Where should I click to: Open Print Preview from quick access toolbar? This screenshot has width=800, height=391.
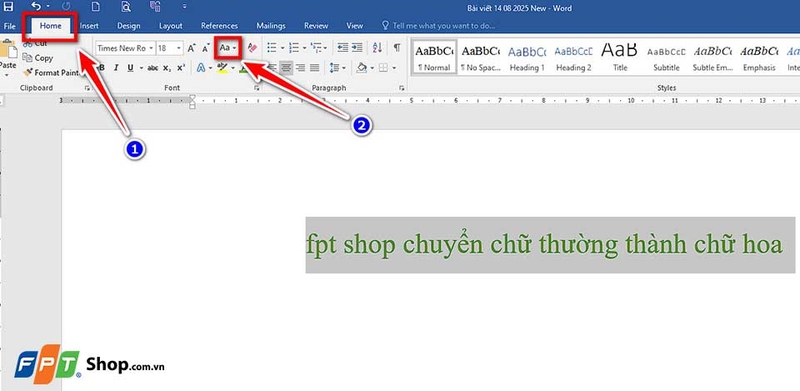coord(126,7)
